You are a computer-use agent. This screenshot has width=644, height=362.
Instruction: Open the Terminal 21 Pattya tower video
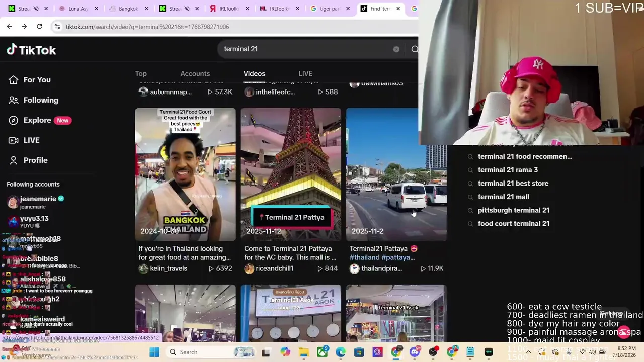pyautogui.click(x=291, y=174)
